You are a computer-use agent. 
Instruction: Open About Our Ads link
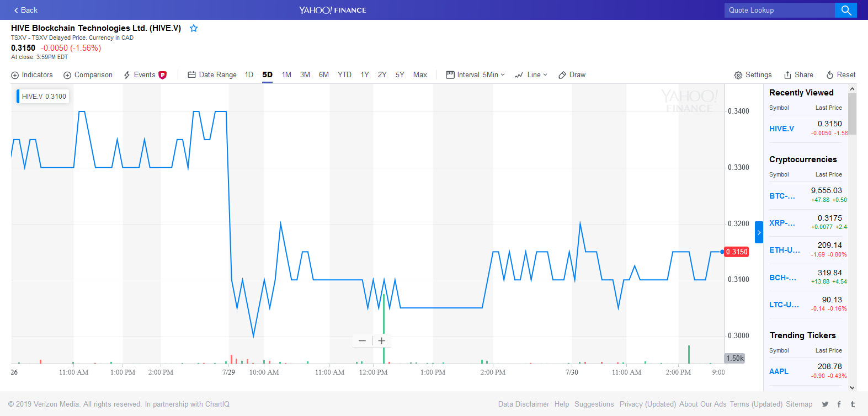(703, 404)
